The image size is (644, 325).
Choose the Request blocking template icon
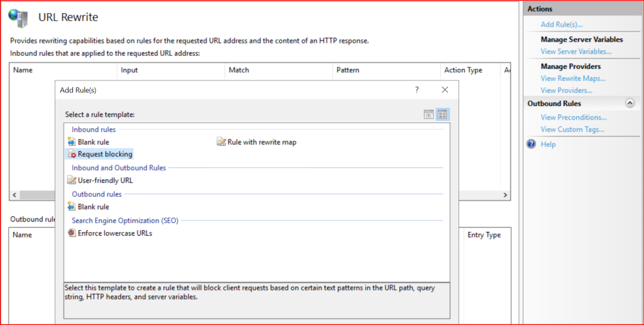72,154
